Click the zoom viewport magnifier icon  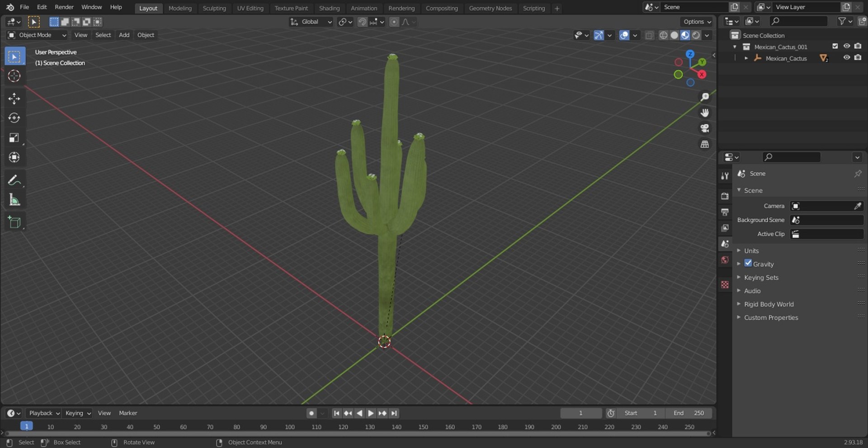click(x=705, y=97)
